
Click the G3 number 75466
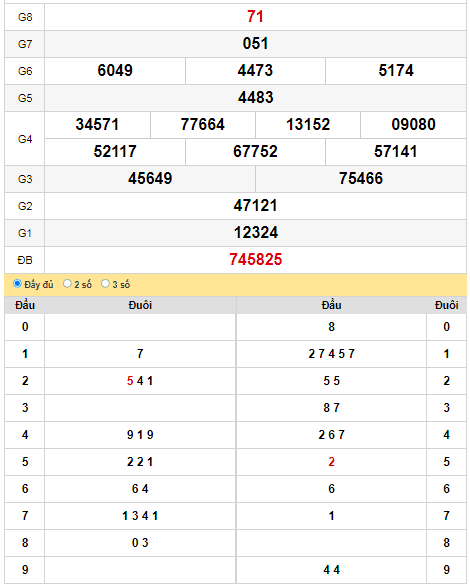[361, 178]
